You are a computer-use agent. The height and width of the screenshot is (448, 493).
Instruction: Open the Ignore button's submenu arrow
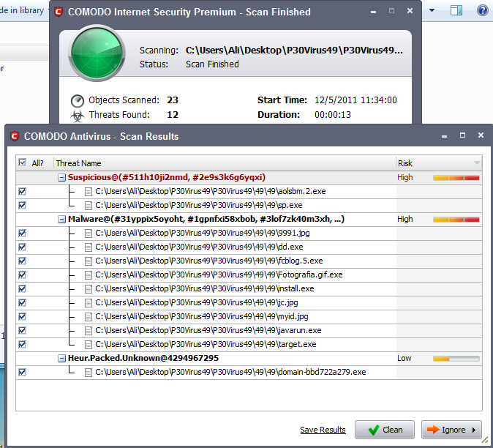474,430
